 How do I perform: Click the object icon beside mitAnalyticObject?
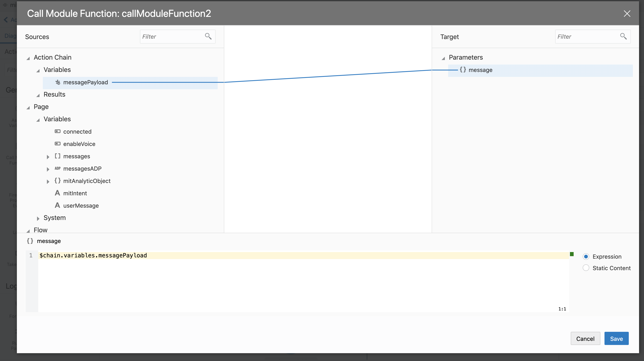(x=57, y=181)
